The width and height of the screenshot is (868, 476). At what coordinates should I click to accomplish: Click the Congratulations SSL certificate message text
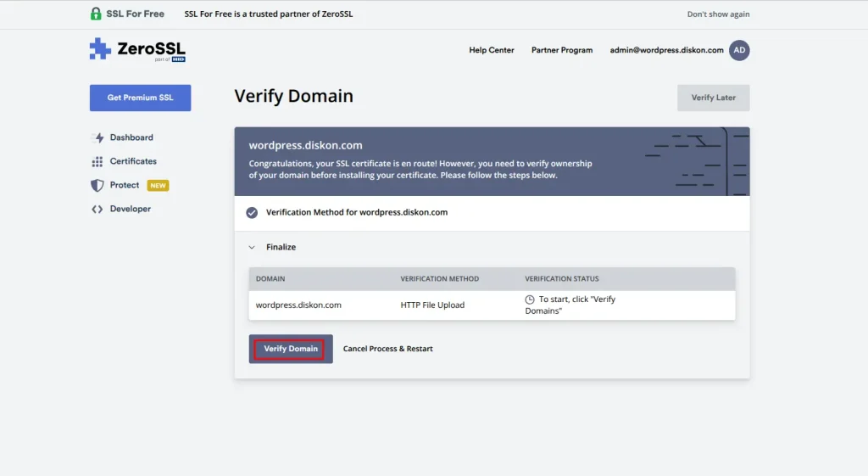tap(420, 169)
